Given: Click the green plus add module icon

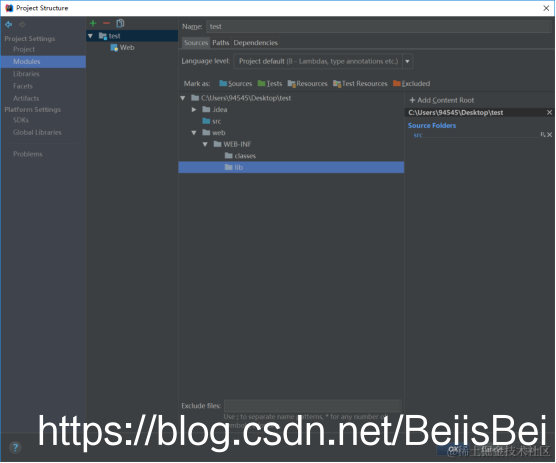Looking at the screenshot, I should pos(93,23).
